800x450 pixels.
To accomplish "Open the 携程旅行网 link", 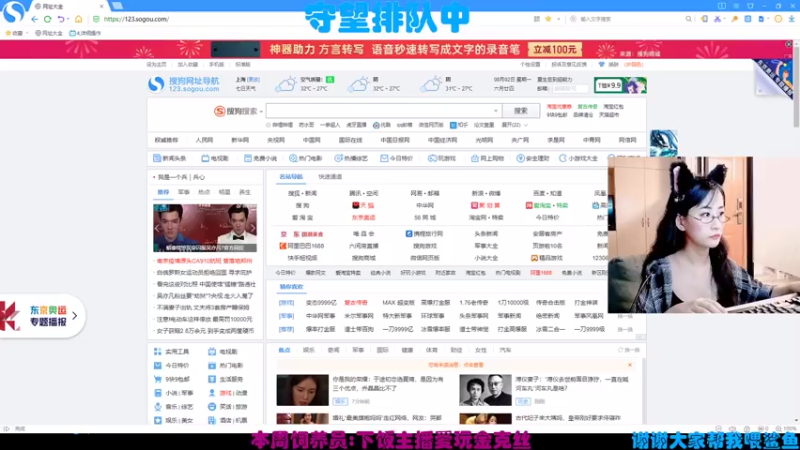I will point(424,234).
